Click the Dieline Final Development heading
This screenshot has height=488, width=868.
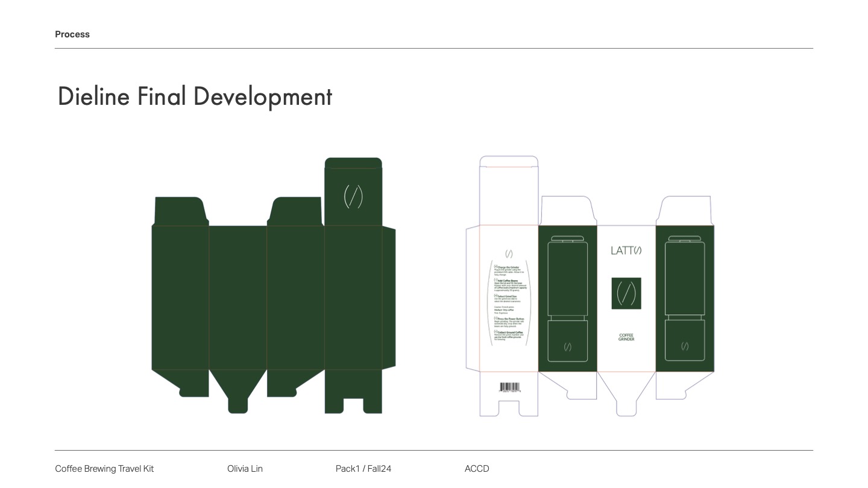coord(195,96)
